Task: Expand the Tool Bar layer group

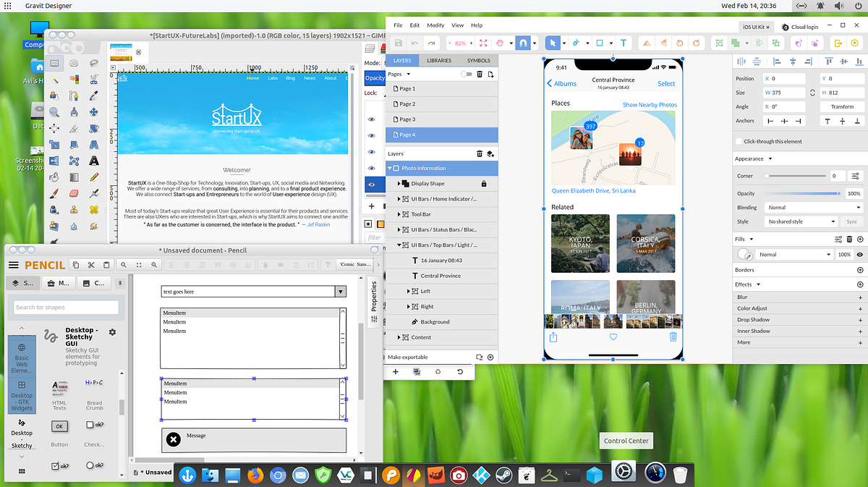Action: click(399, 214)
